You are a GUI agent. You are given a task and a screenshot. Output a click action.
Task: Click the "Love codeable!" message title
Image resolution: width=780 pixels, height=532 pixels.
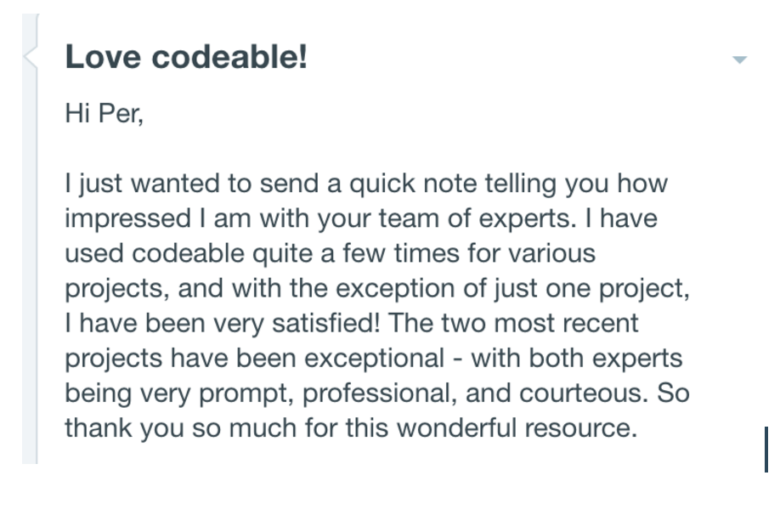pyautogui.click(x=187, y=56)
